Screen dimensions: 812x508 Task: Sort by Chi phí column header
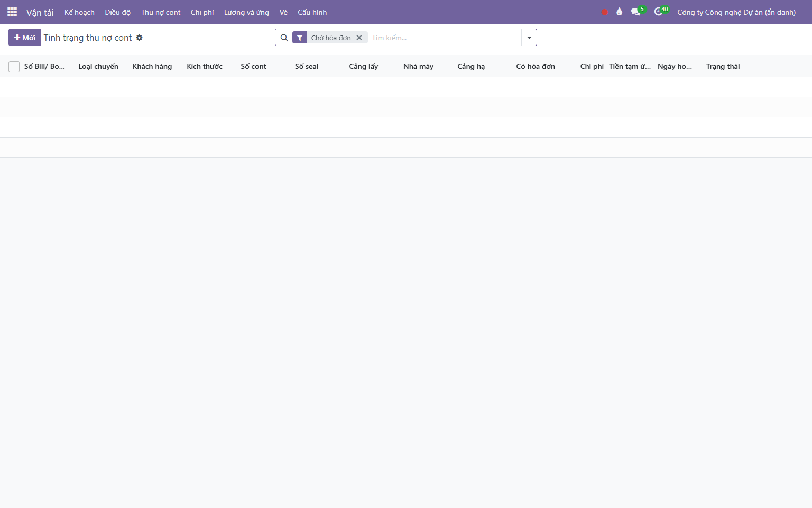coord(592,66)
